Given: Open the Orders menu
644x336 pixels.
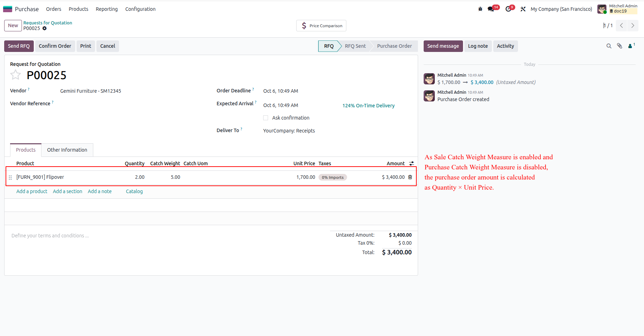Looking at the screenshot, I should point(54,9).
